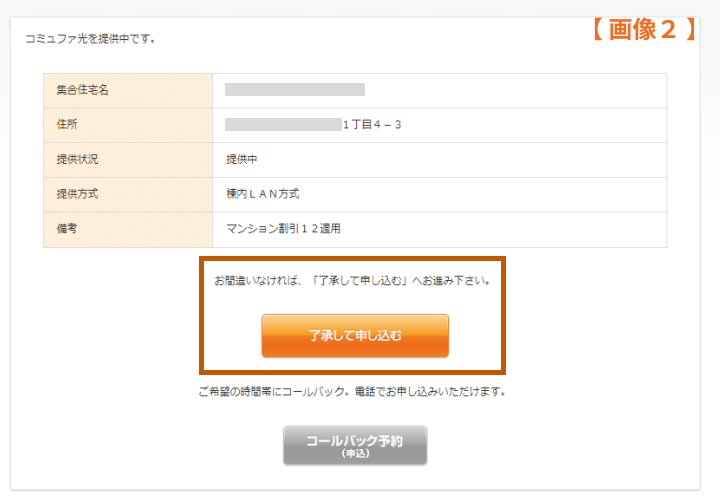Click the お間違いなければ instruction sentence
The image size is (720, 502).
click(x=352, y=281)
